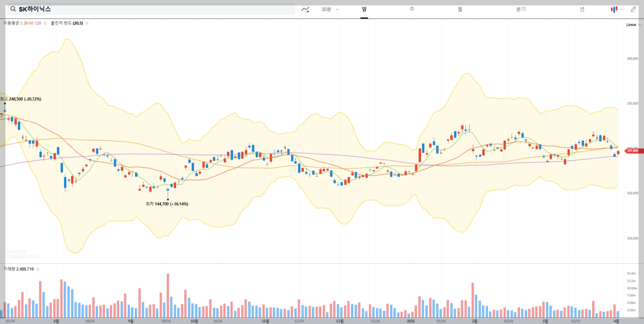Click the 150,000 price axis label
644x324 pixels.
coord(632,193)
